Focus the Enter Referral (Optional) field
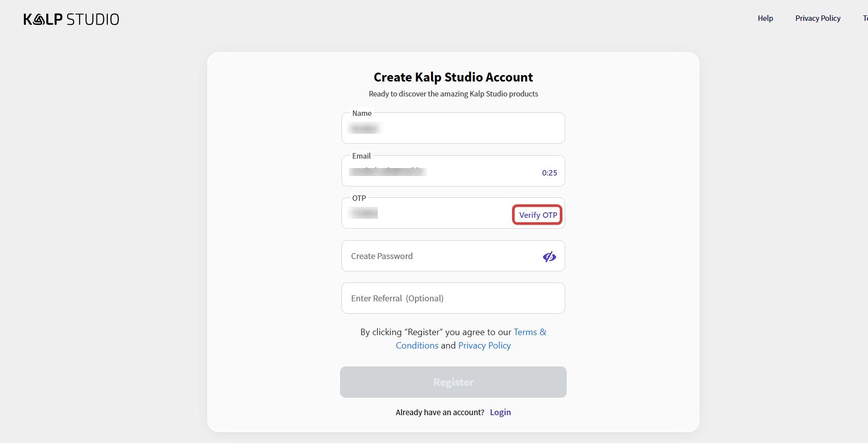868x443 pixels. [453, 298]
